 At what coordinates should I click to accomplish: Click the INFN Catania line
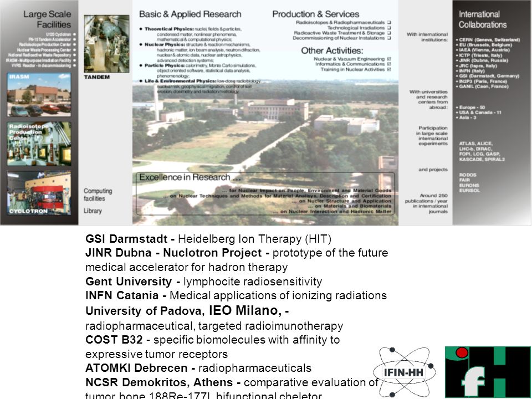pos(236,295)
